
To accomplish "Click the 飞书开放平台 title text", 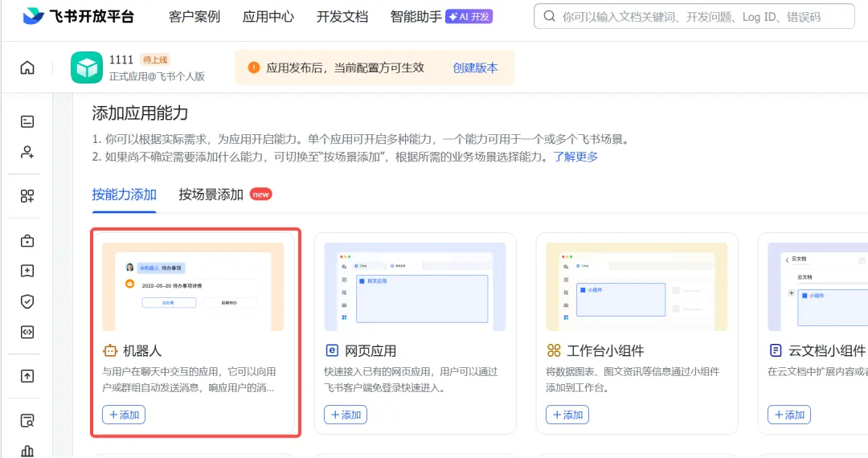I will (x=92, y=17).
